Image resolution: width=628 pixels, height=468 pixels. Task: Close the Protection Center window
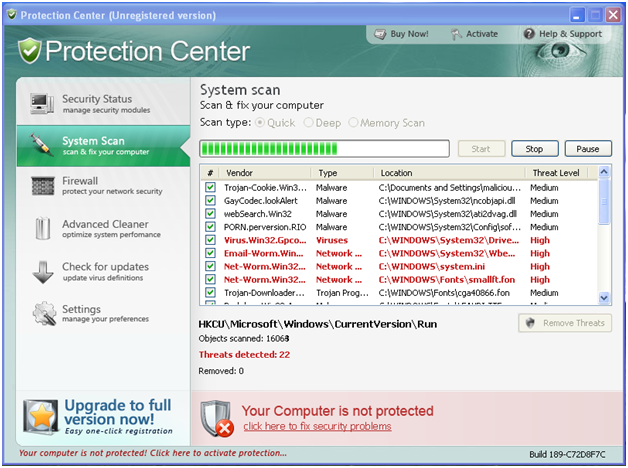point(613,16)
